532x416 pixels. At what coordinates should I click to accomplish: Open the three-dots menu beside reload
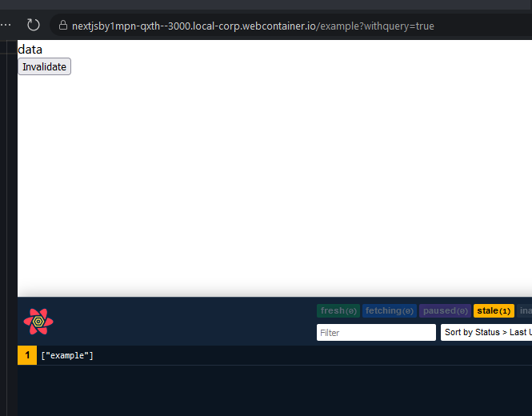coord(6,25)
